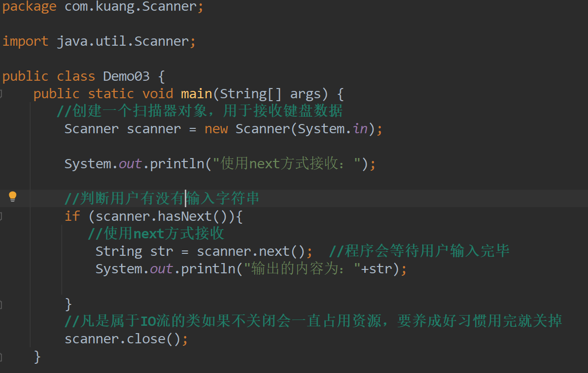Click the hasNext method call
This screenshot has width=588, height=373.
pyautogui.click(x=185, y=216)
